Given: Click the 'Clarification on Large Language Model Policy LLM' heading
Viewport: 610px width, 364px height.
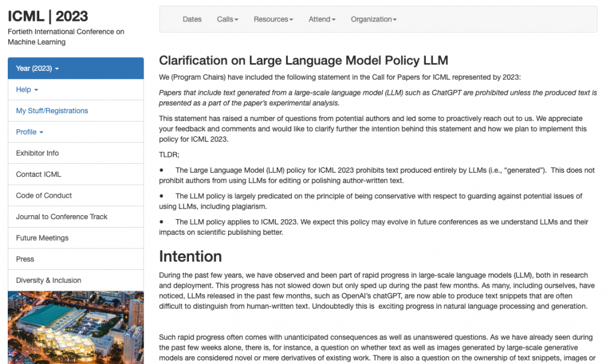Looking at the screenshot, I should (303, 61).
